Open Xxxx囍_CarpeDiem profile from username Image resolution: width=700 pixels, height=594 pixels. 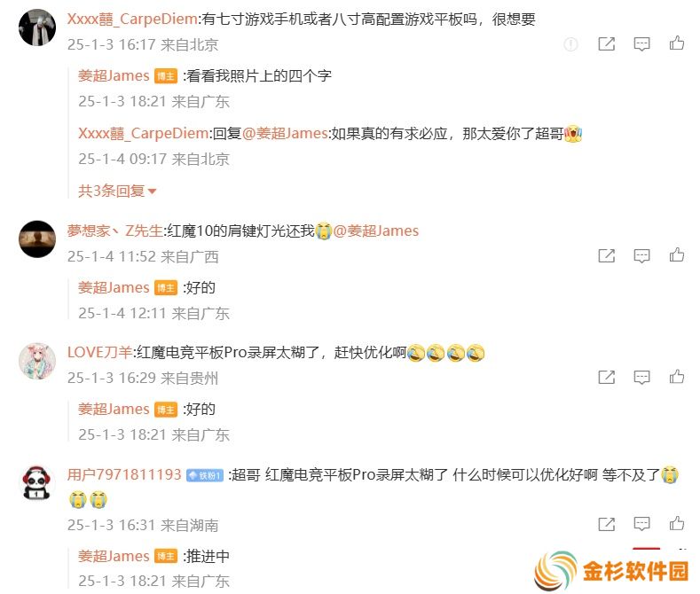coord(132,19)
